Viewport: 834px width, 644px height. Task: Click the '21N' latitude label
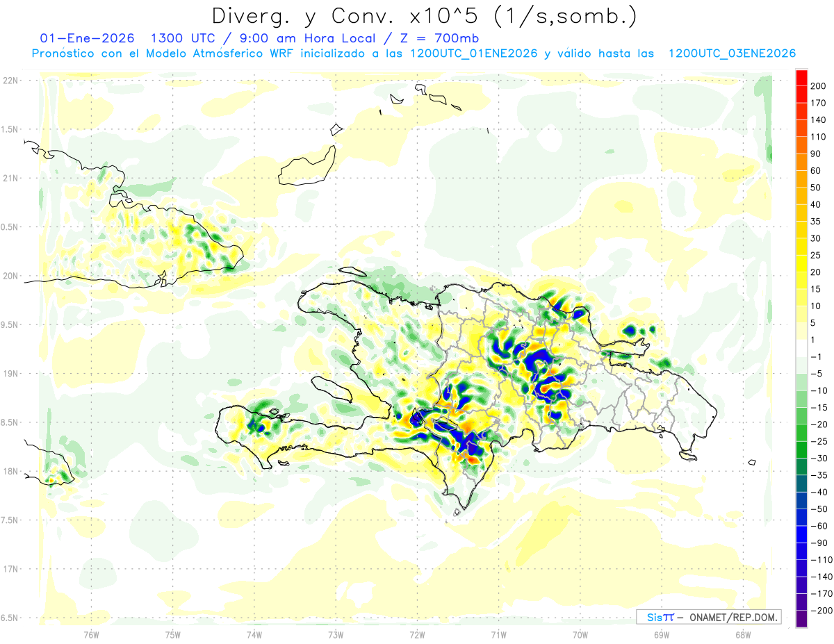tap(11, 179)
